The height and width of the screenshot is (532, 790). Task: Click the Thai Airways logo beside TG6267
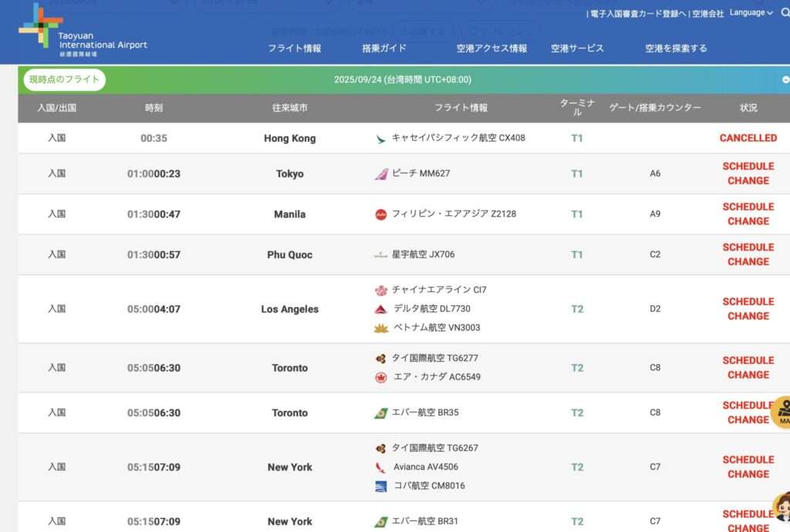pyautogui.click(x=381, y=449)
